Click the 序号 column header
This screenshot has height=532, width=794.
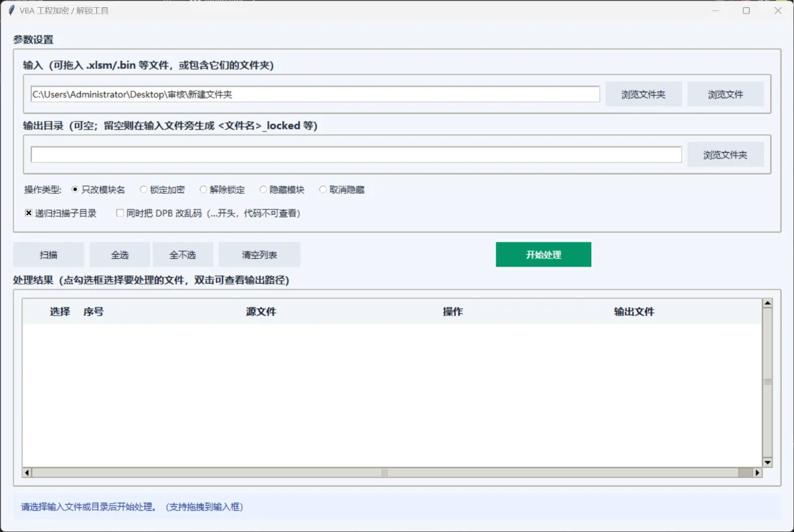pyautogui.click(x=93, y=312)
